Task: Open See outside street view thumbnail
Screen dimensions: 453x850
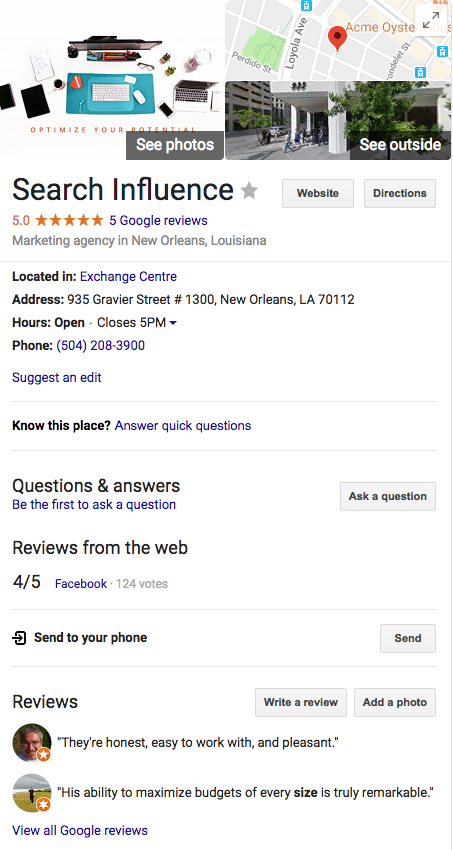Action: [x=338, y=120]
